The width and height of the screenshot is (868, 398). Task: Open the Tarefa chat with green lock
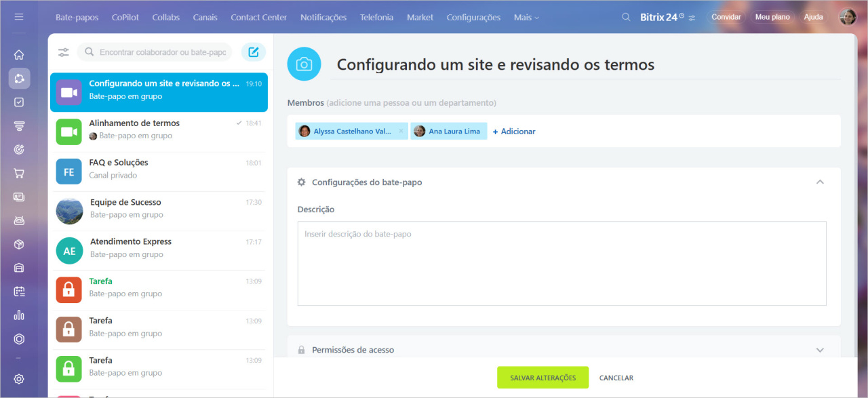(159, 369)
